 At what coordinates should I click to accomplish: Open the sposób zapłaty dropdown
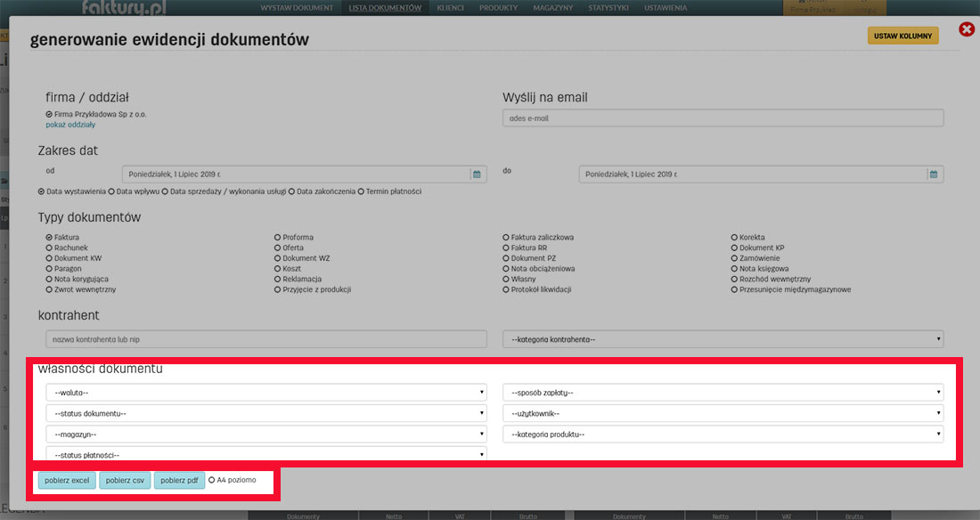(x=723, y=392)
